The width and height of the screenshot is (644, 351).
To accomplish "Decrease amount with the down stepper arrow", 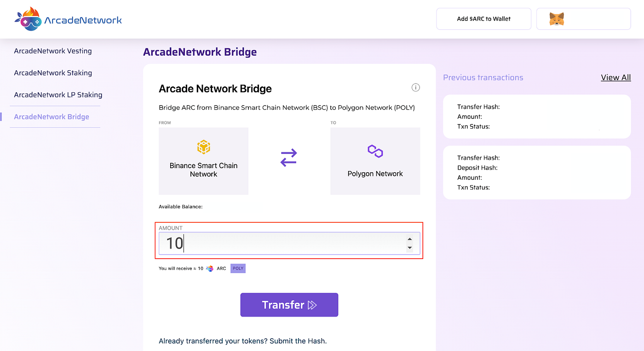I will coord(409,248).
